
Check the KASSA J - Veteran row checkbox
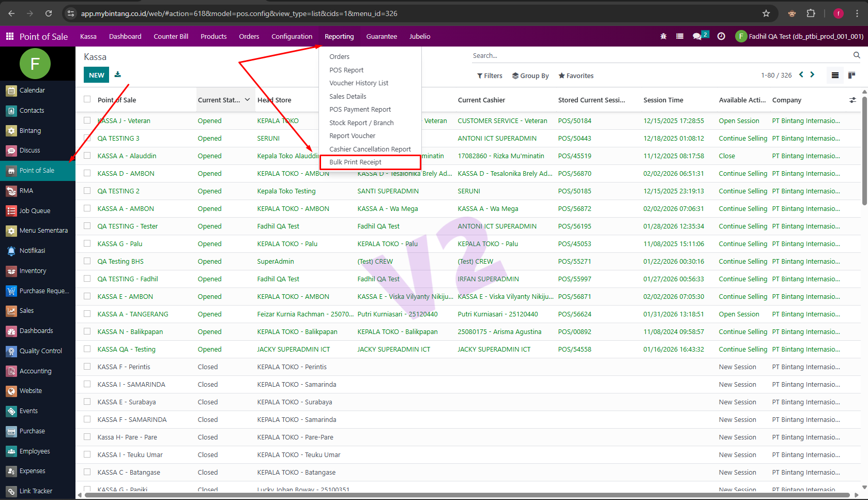87,120
